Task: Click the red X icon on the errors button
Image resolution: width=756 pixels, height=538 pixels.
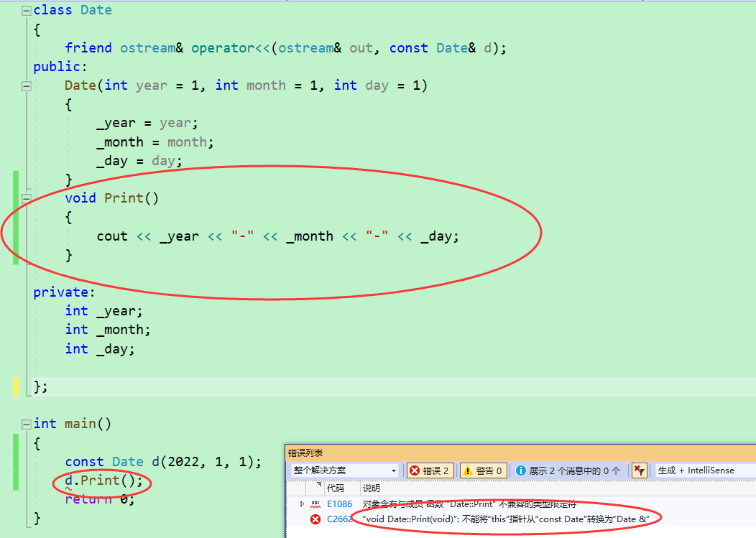Action: pyautogui.click(x=414, y=470)
